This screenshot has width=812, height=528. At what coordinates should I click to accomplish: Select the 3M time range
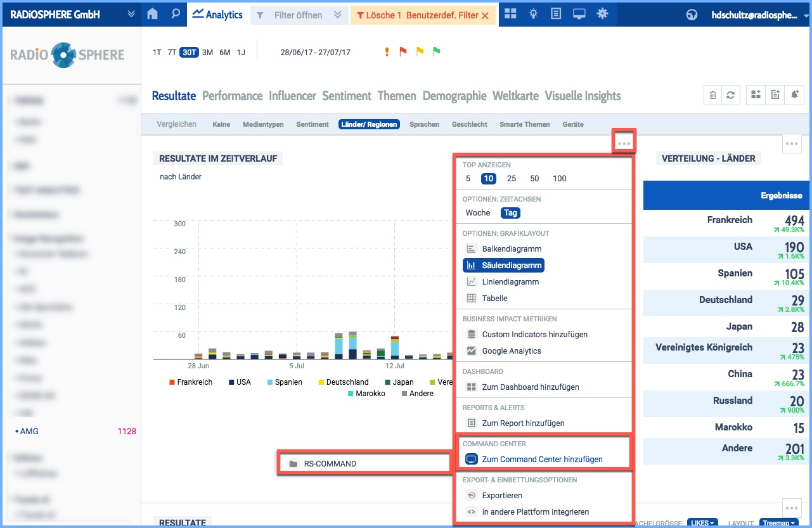click(207, 53)
